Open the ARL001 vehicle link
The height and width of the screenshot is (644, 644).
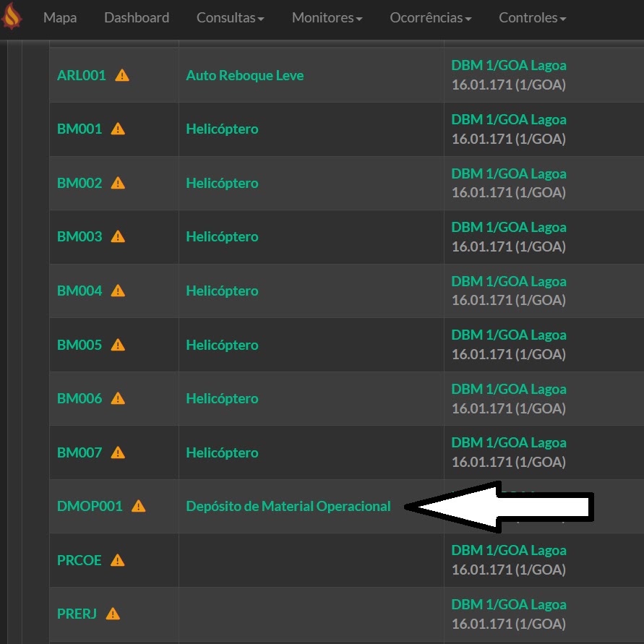pos(82,76)
